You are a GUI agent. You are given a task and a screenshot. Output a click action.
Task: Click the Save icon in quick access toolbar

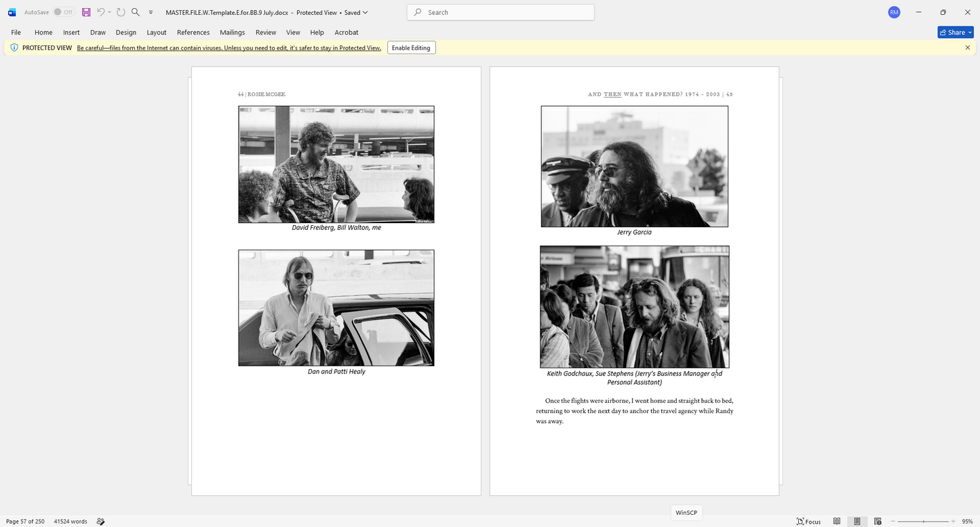tap(86, 12)
